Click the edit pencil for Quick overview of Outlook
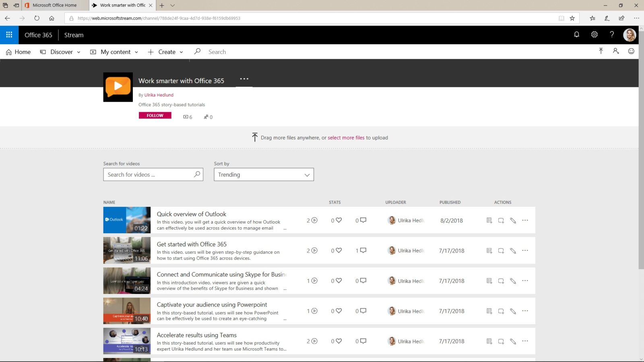The image size is (644, 362). (513, 220)
